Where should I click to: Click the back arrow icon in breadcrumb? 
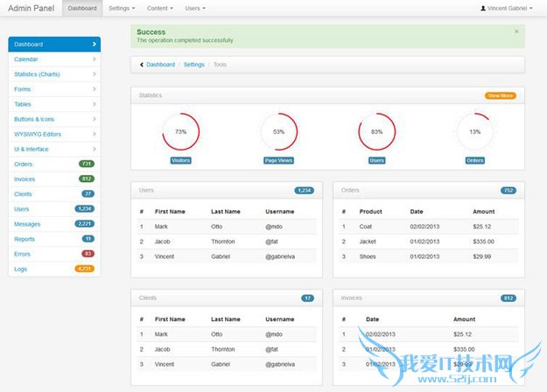pos(142,65)
